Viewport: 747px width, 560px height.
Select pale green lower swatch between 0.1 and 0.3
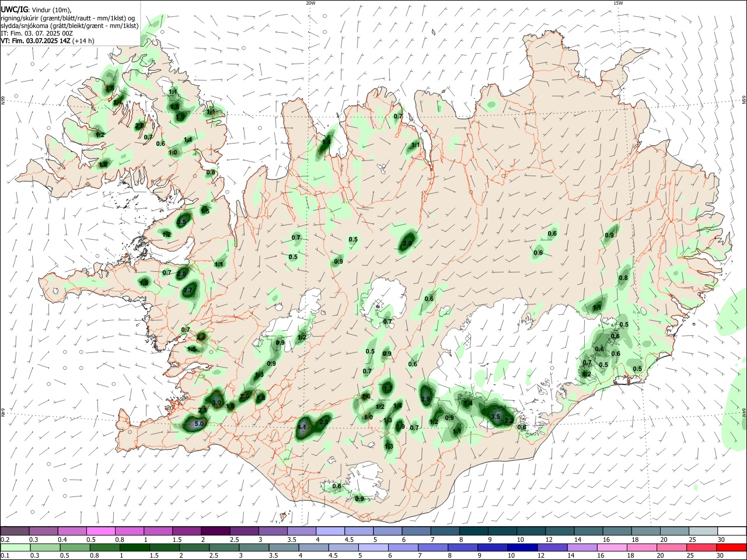pos(15,547)
